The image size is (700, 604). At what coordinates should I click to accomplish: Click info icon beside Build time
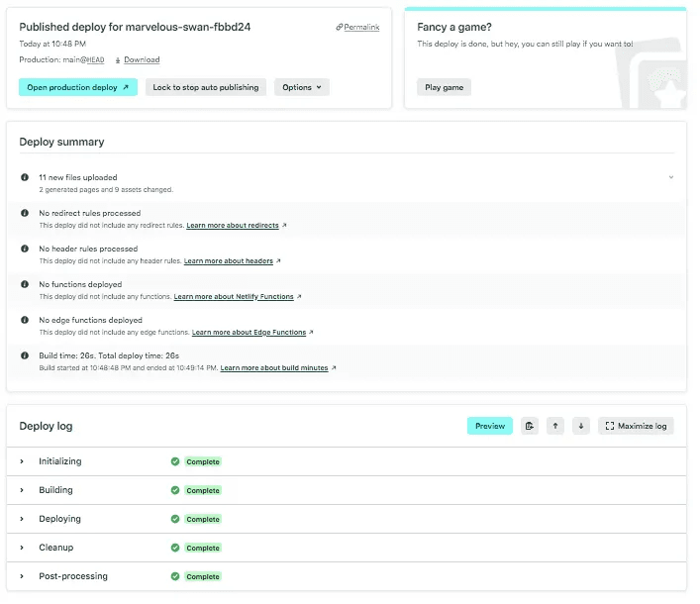[x=26, y=355]
